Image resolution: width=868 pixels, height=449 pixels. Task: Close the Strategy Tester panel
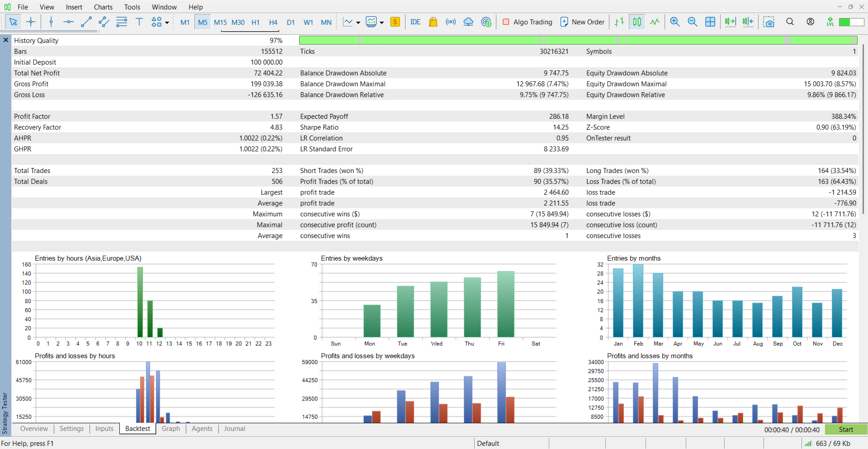point(6,40)
